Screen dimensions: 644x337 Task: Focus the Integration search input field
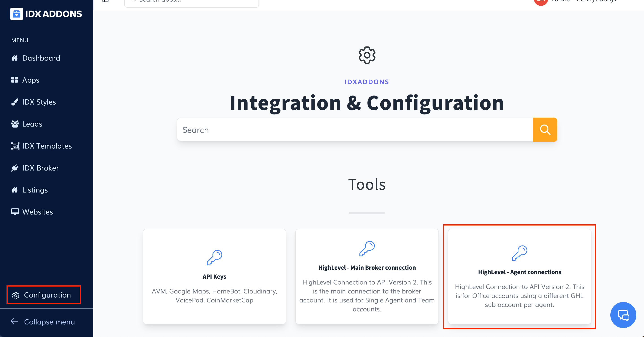click(x=355, y=130)
